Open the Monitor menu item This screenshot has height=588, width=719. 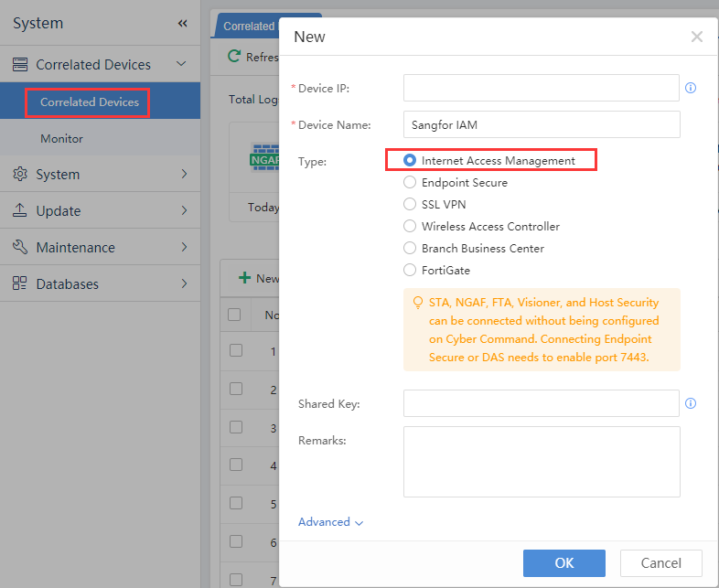61,139
